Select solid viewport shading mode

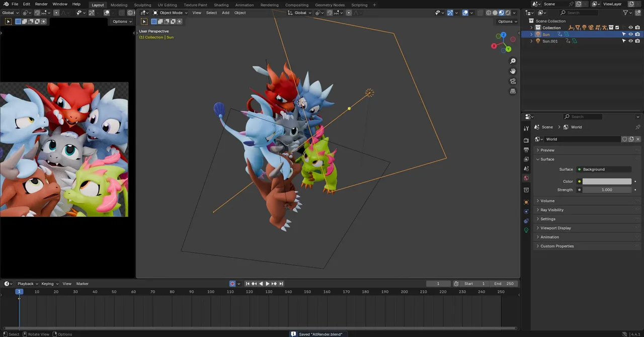pyautogui.click(x=495, y=13)
